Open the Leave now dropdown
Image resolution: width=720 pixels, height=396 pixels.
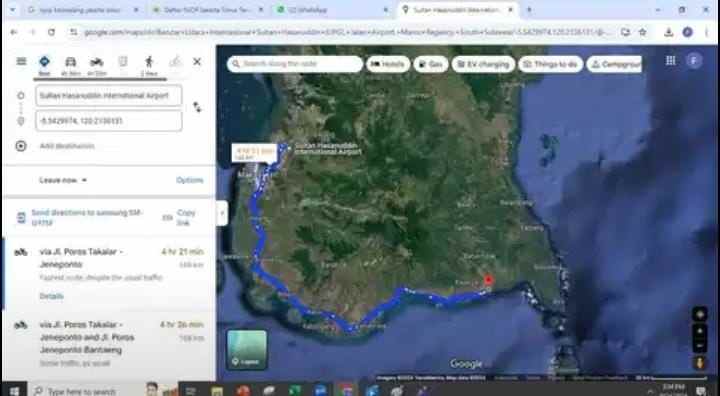[x=63, y=180]
